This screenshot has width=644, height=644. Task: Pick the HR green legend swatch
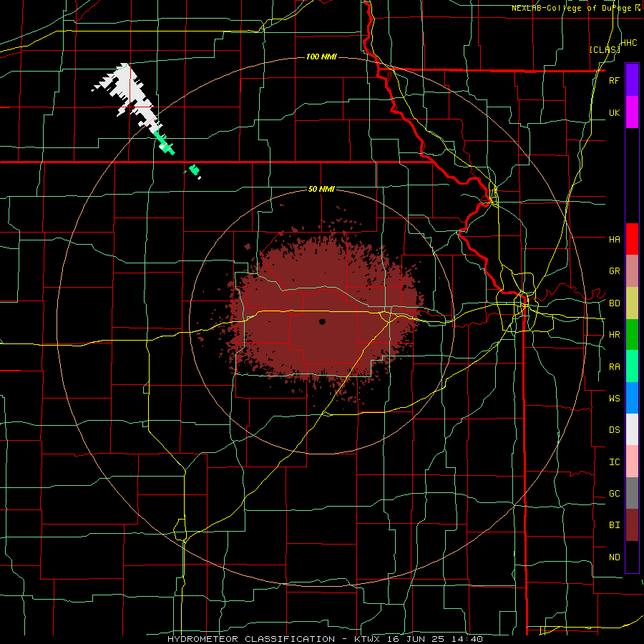pyautogui.click(x=632, y=335)
